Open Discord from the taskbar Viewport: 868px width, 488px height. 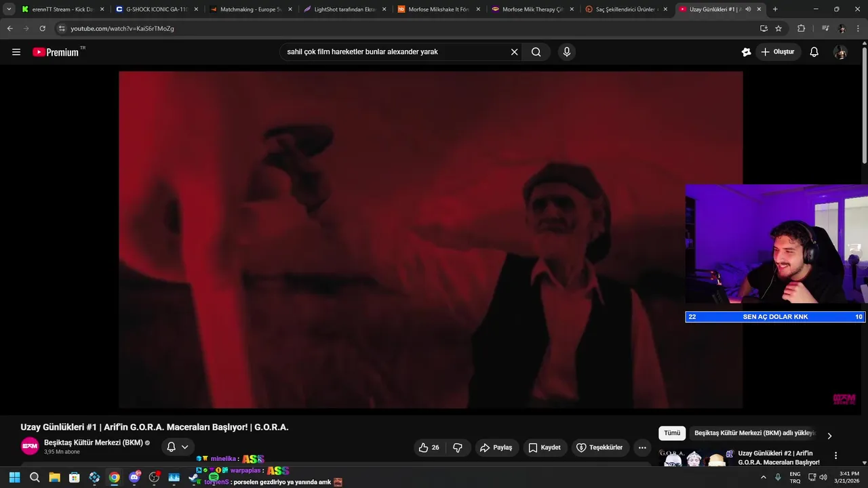(134, 477)
